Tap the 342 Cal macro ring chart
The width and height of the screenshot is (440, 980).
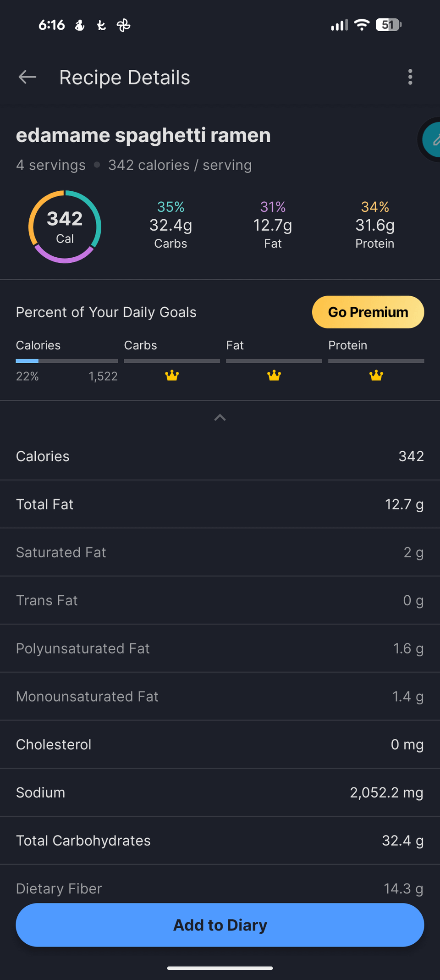(x=65, y=227)
